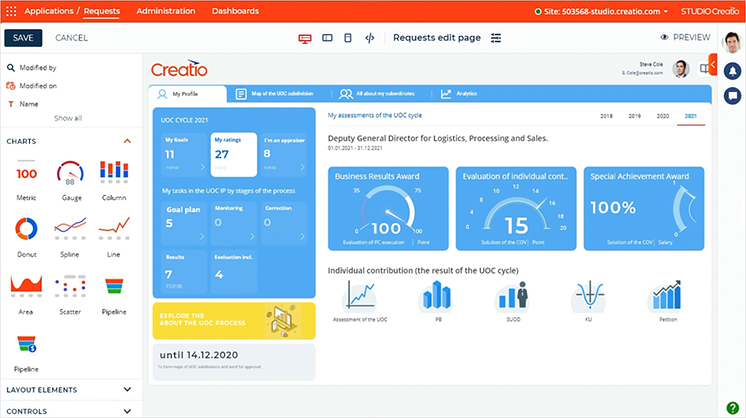The height and width of the screenshot is (418, 746).
Task: Open the My Profile tab
Action: point(187,94)
